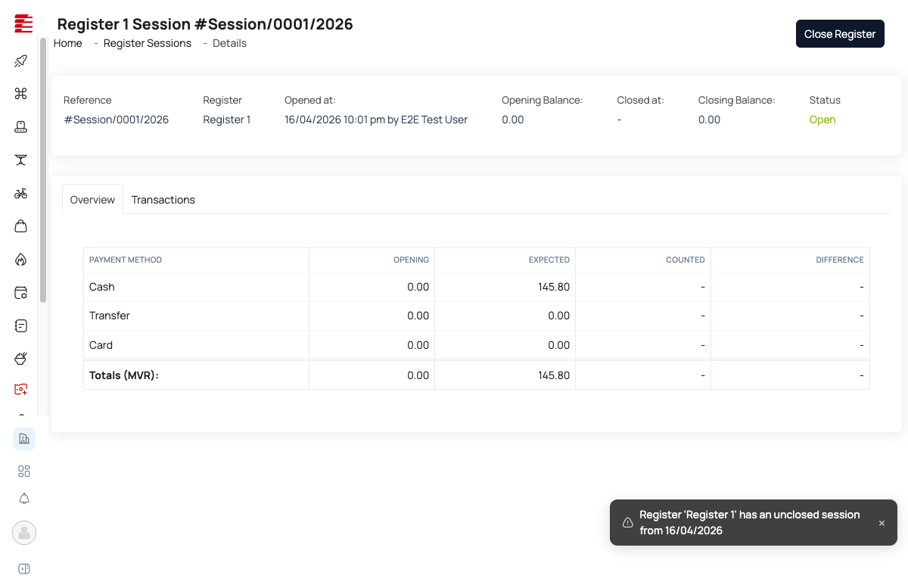Open the red cash register sessions icon
Viewport: 908px width, 588px height.
pos(21,389)
